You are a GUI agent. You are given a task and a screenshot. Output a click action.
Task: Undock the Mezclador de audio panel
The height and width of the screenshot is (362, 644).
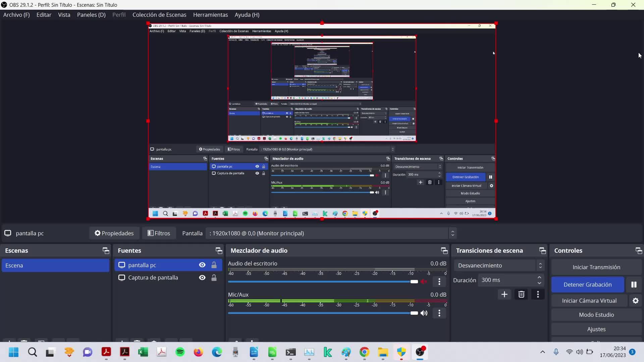[x=444, y=251]
